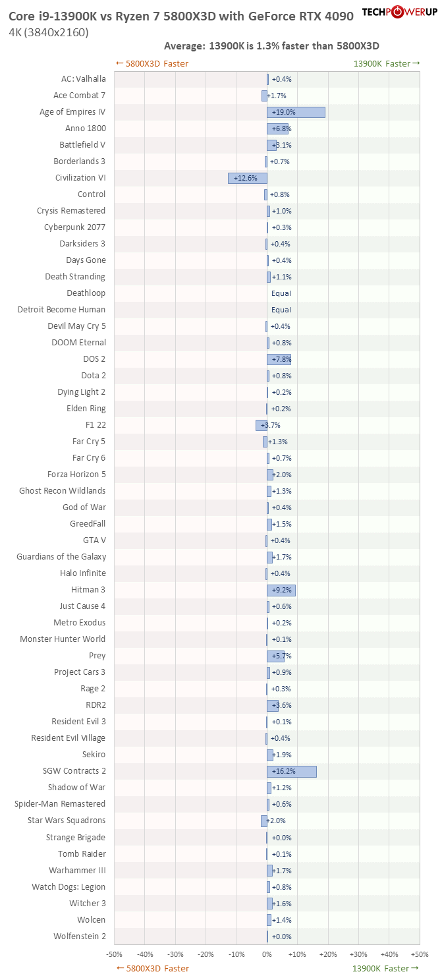Screen dimensions: 442x980
Task: Click the Hitman 3 +9.2% bar
Action: point(281,590)
